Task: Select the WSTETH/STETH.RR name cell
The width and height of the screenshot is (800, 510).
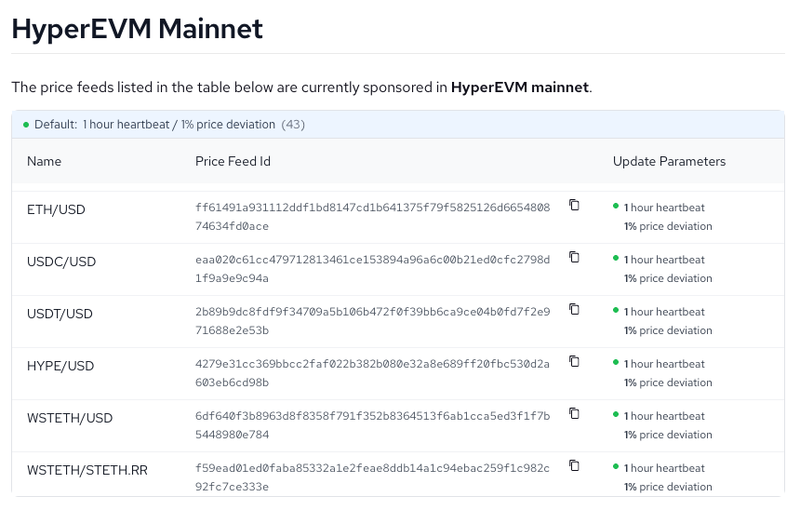Action: click(87, 470)
